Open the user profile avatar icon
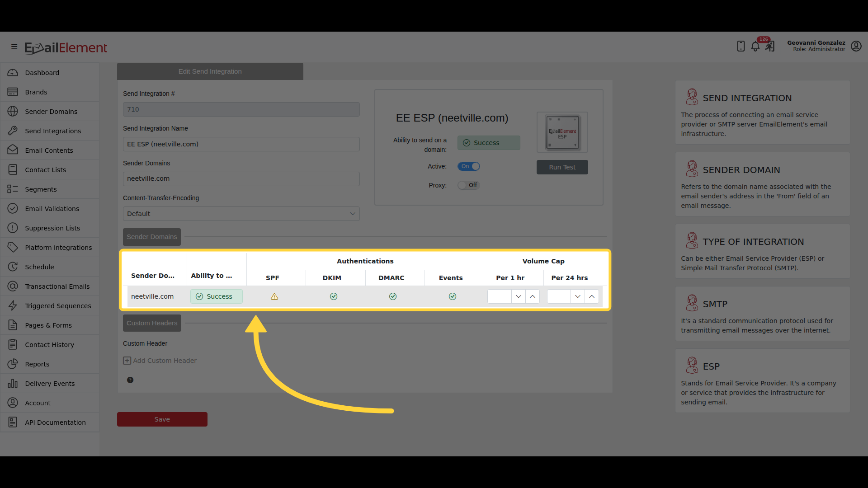 [856, 46]
